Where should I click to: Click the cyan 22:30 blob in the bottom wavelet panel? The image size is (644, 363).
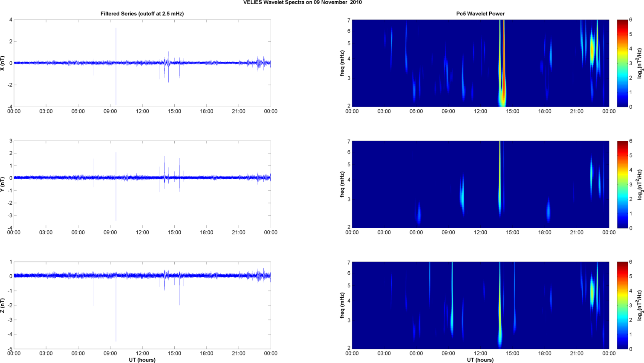pos(592,291)
